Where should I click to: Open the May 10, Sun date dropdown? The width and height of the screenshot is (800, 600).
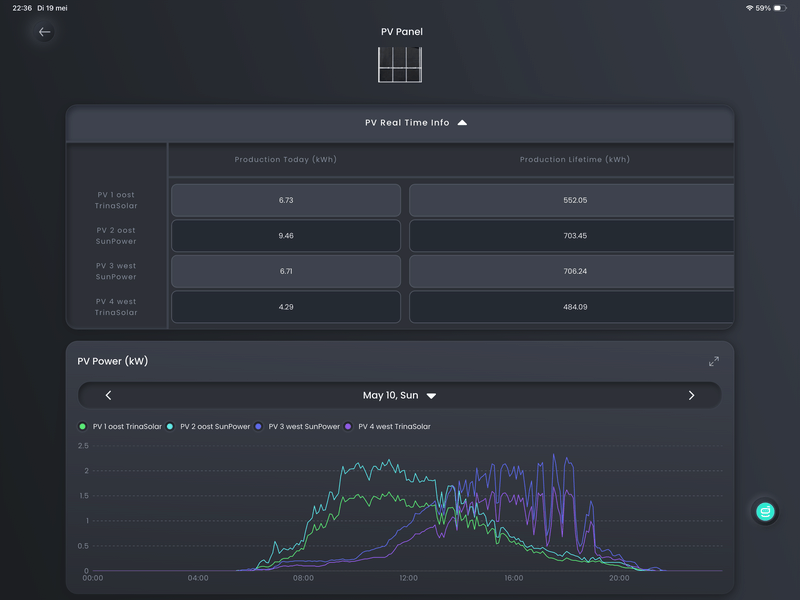(x=399, y=395)
